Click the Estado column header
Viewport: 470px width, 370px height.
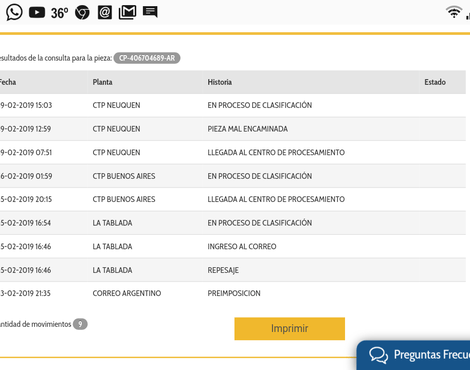pos(435,82)
